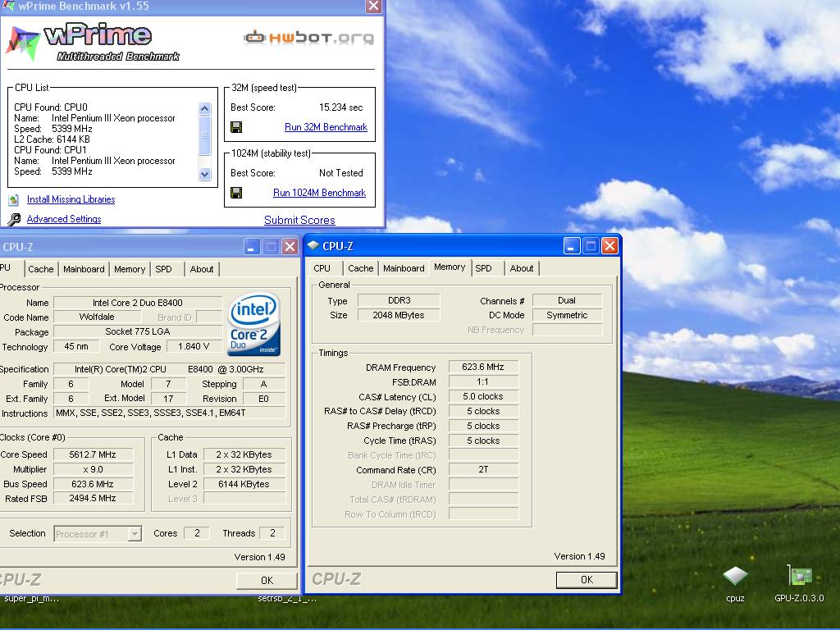This screenshot has height=630, width=840.
Task: Click the CPU List scroll up arrow
Action: point(204,109)
